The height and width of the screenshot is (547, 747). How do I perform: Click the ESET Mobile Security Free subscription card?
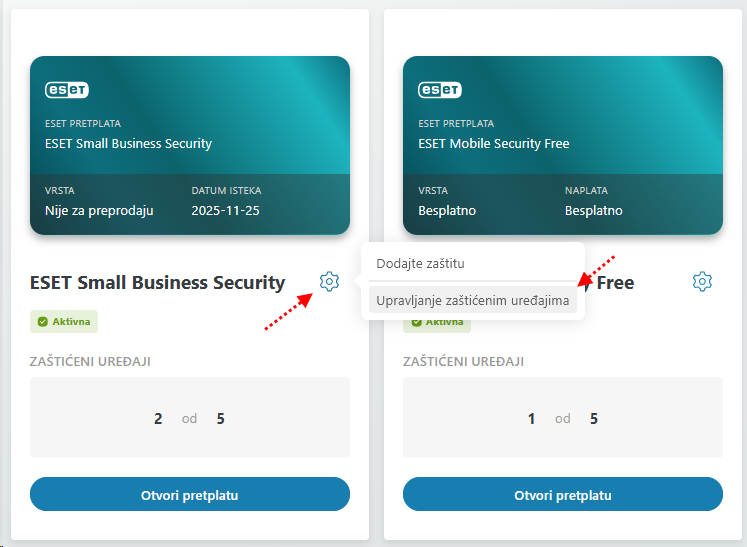pos(562,145)
